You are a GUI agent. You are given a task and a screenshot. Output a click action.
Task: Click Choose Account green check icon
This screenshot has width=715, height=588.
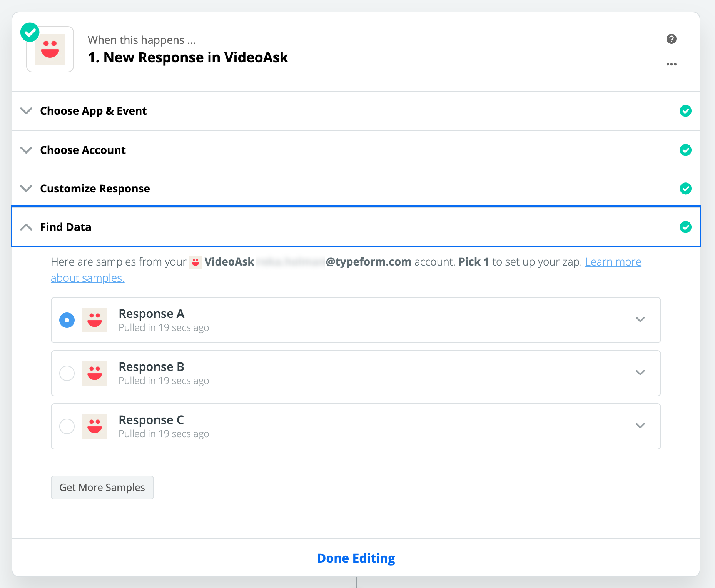[x=686, y=150]
